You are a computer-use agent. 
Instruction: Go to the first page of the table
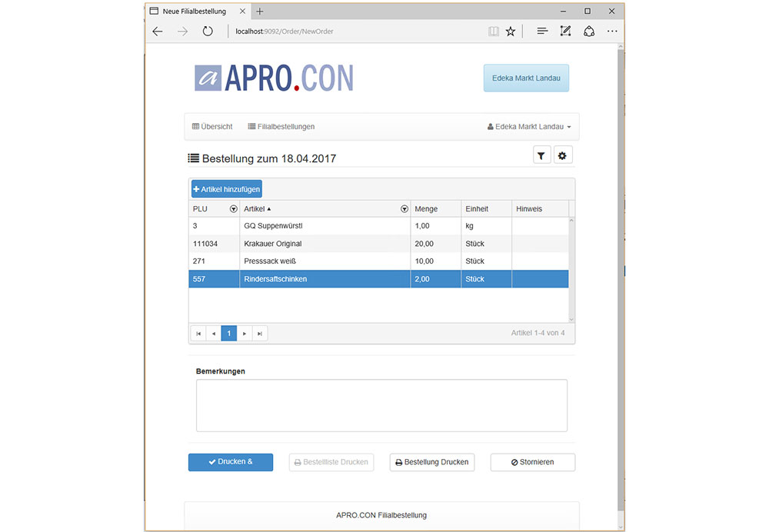[198, 334]
